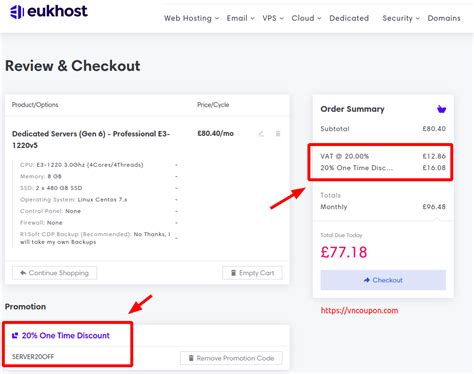Screen dimensions: 474x374
Task: Click the Subtotal £80.40 value
Action: click(x=434, y=129)
